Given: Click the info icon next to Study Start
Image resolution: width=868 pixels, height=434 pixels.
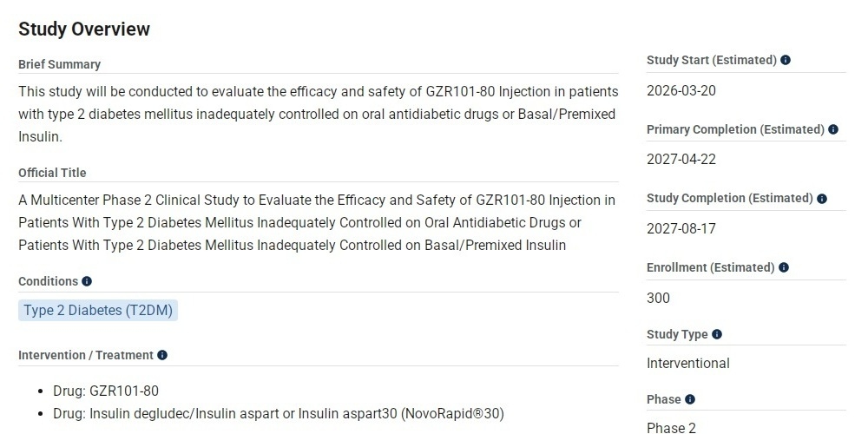Looking at the screenshot, I should pos(786,60).
